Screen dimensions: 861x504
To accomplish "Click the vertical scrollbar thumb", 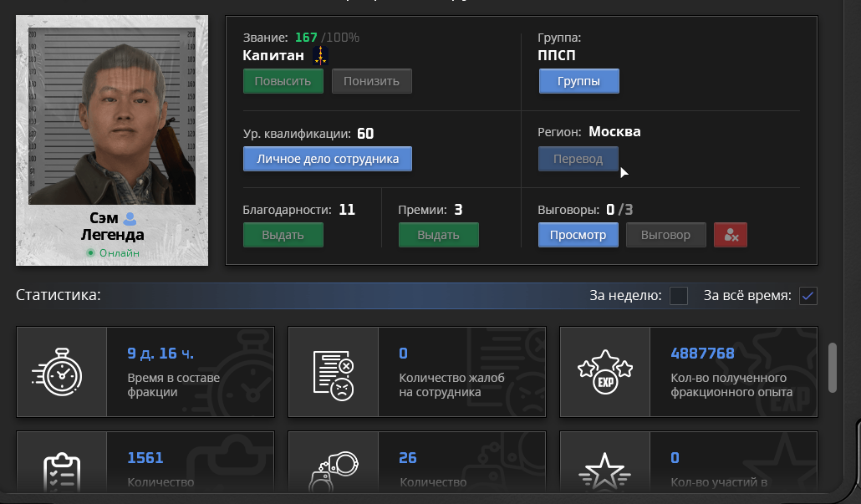I will coord(833,368).
